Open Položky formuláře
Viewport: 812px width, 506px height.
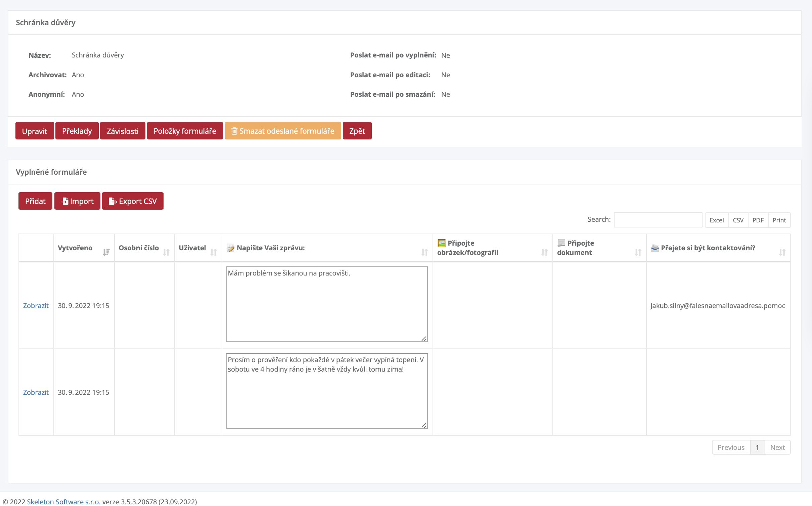pyautogui.click(x=185, y=131)
